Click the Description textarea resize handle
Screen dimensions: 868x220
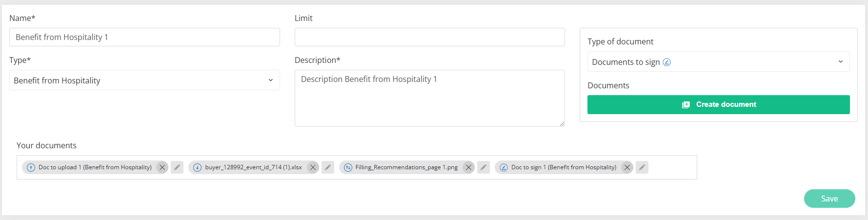(x=562, y=124)
